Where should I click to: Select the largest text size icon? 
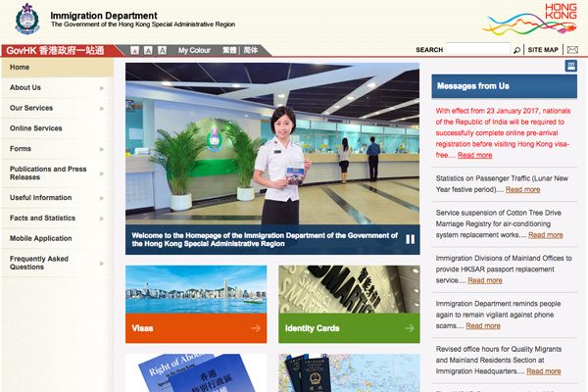click(x=162, y=50)
